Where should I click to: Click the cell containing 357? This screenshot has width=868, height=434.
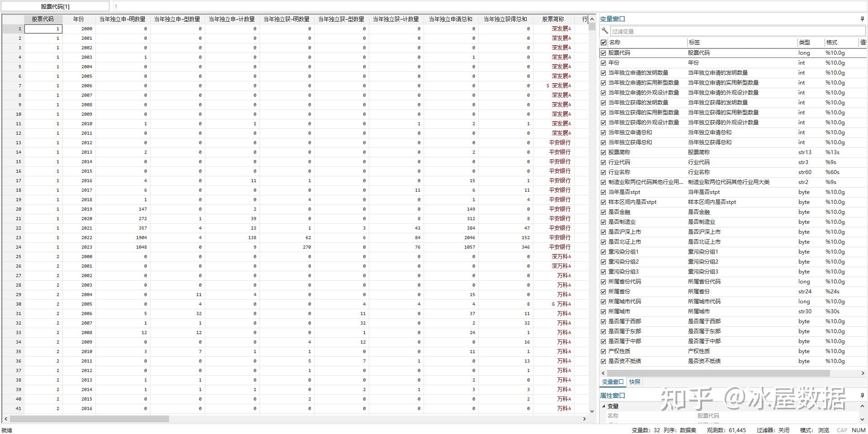click(123, 228)
